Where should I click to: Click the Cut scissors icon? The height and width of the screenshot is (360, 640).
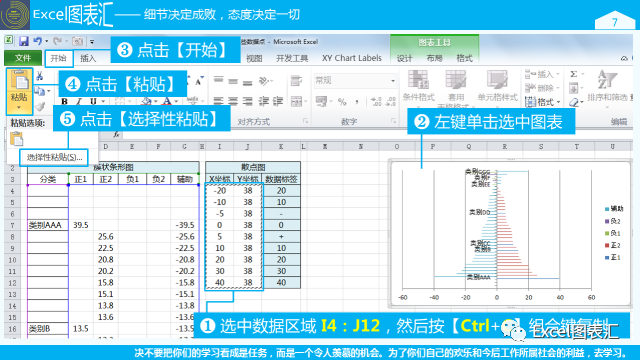[40, 76]
